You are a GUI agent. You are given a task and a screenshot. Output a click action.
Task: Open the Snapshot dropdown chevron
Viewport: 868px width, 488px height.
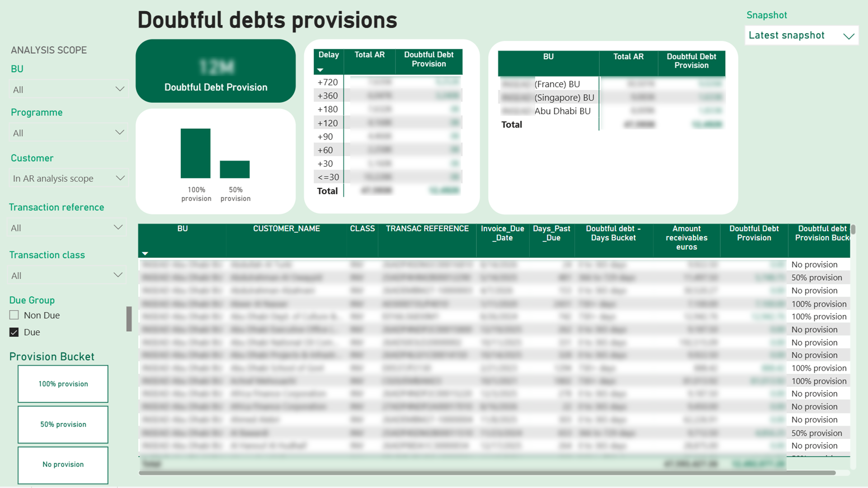pyautogui.click(x=849, y=36)
